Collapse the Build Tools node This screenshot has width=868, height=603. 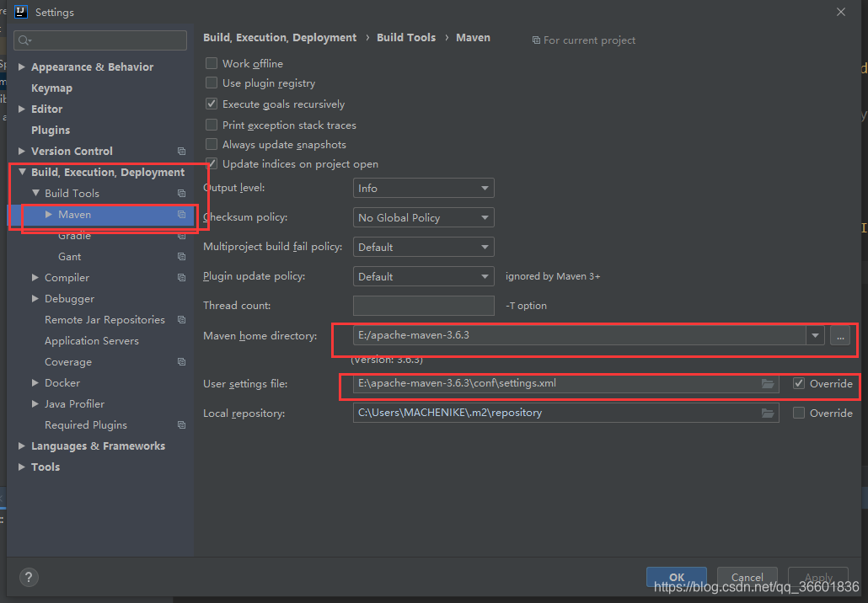pyautogui.click(x=35, y=193)
